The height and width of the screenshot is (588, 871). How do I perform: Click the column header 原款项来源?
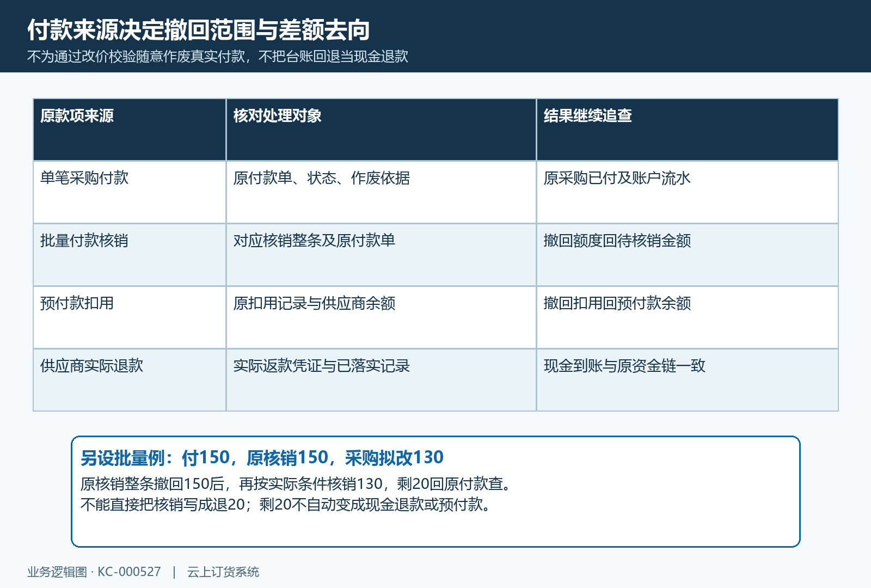[130, 130]
